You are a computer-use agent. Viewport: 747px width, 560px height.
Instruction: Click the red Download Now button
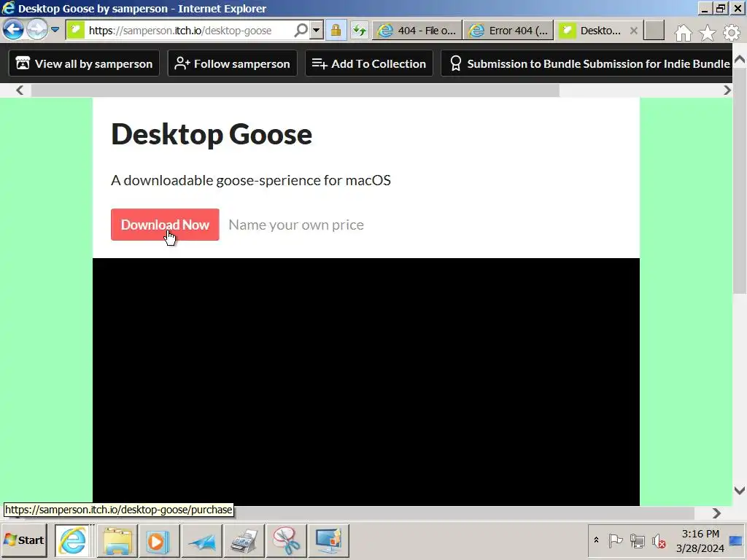[165, 225]
